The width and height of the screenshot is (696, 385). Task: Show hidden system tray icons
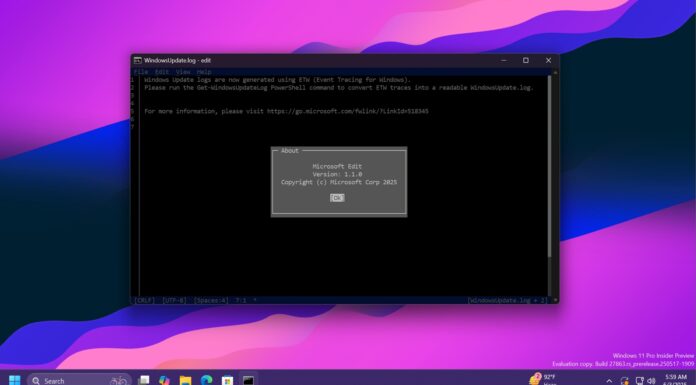pyautogui.click(x=609, y=381)
